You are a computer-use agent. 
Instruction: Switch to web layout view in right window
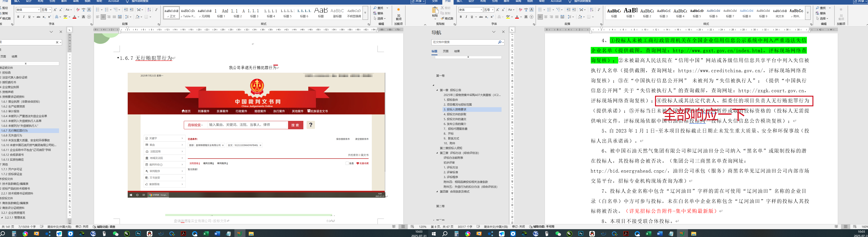click(x=855, y=227)
